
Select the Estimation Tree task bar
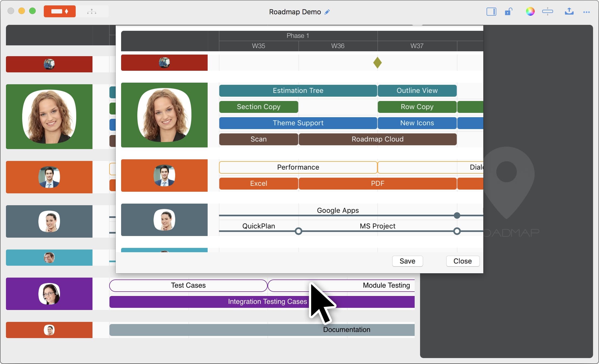[x=298, y=90]
